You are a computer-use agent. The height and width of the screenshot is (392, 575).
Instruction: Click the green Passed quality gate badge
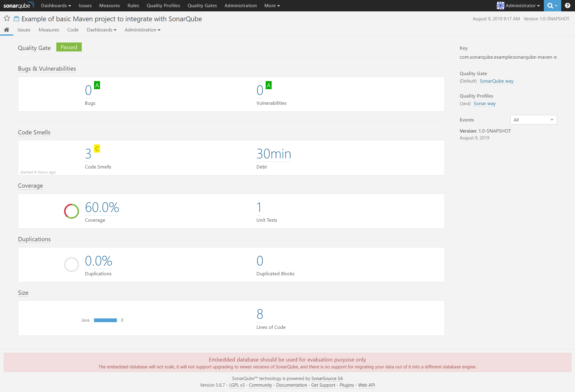(x=69, y=47)
